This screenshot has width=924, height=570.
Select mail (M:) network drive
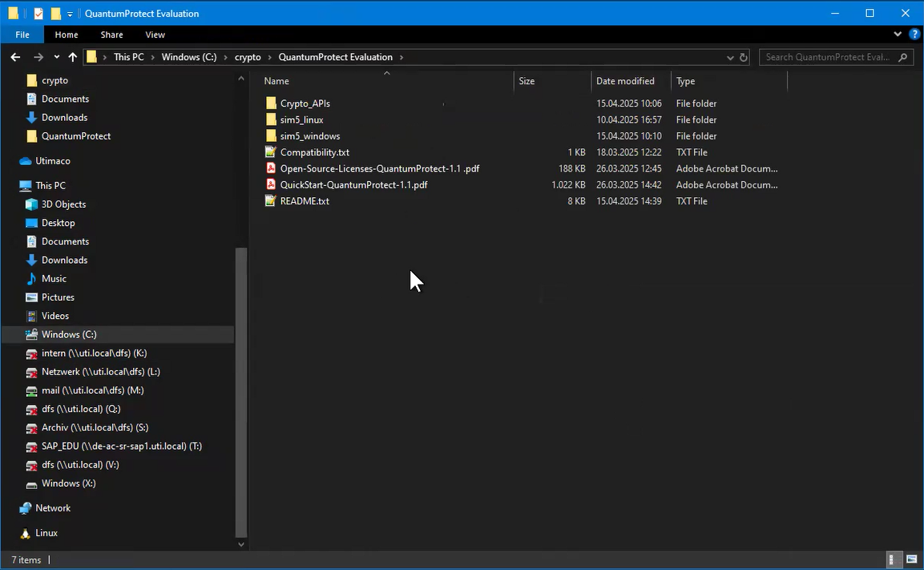point(92,390)
